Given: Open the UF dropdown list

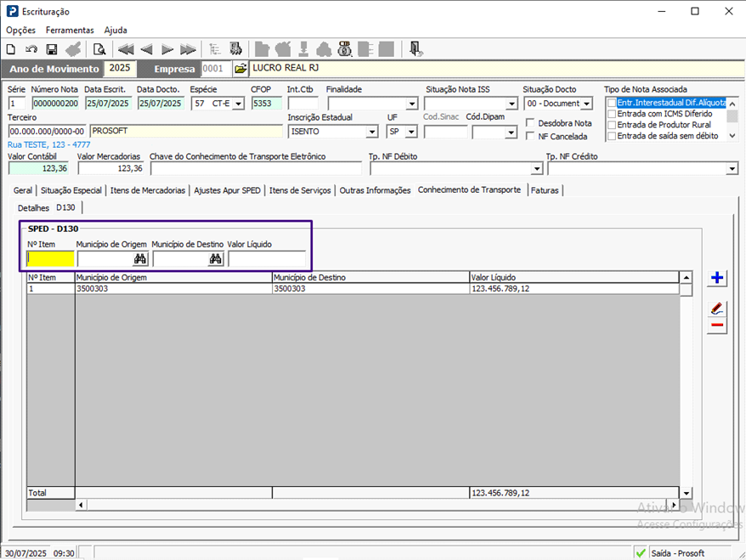Looking at the screenshot, I should coord(411,132).
